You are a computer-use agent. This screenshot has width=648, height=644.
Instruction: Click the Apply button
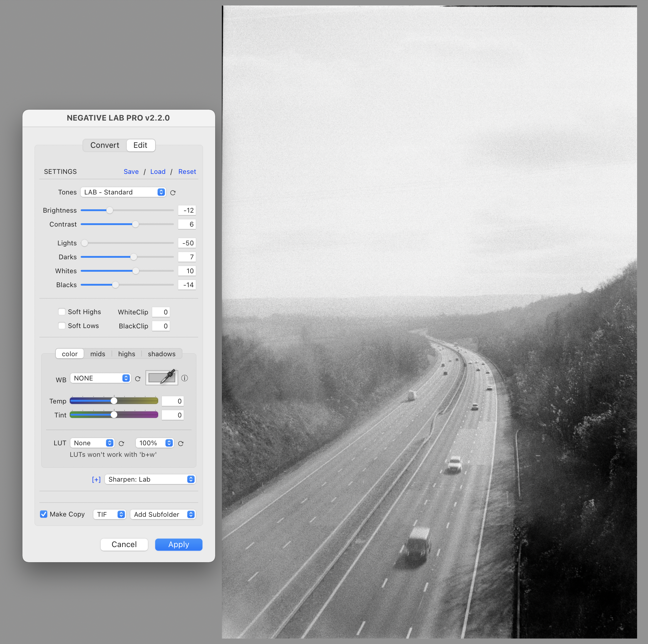178,544
